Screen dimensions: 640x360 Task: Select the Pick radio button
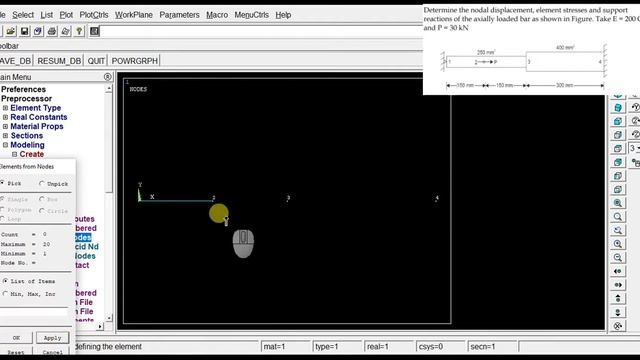click(2, 183)
